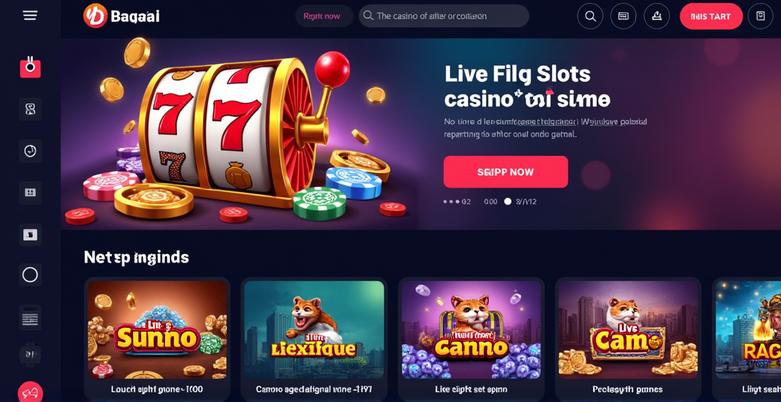Viewport: 781px width, 402px height.
Task: Click the red 'NIIS TART' header button
Action: click(x=711, y=16)
